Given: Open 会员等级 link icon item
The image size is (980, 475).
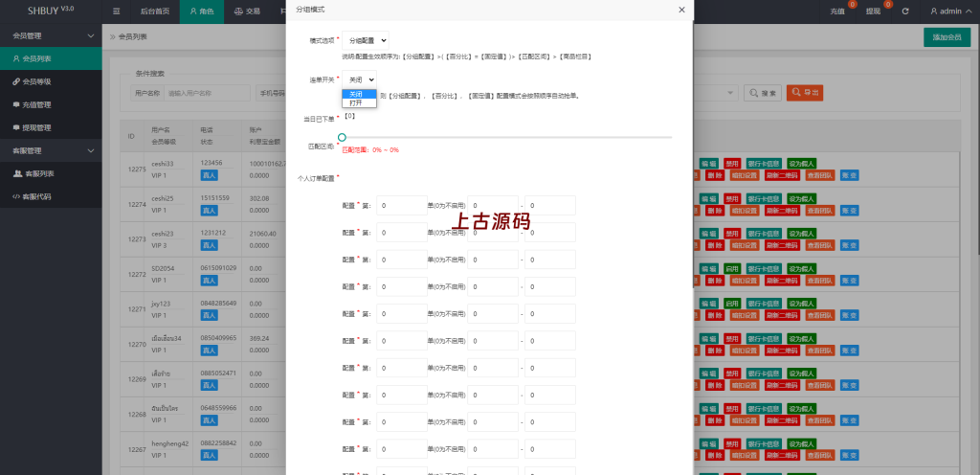Looking at the screenshot, I should 51,81.
